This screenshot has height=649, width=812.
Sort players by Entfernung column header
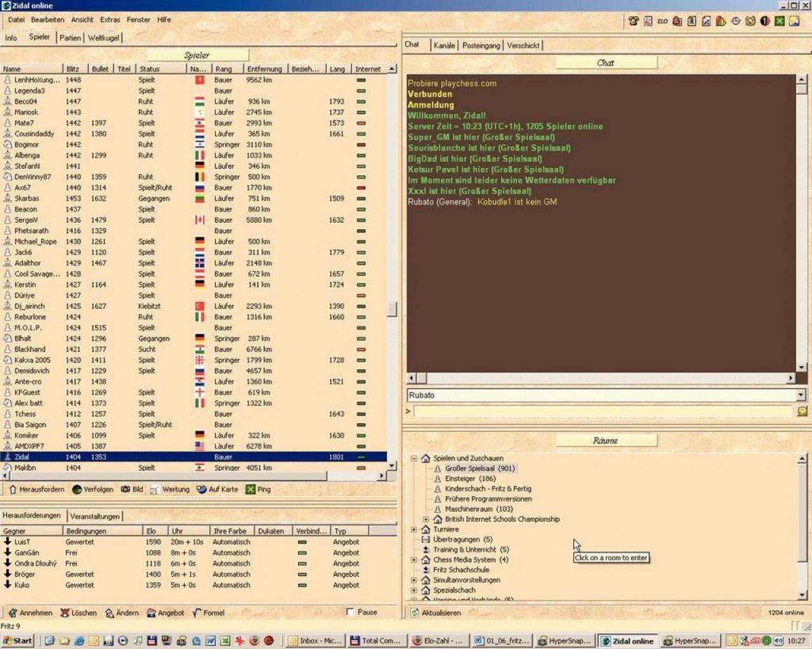[265, 69]
